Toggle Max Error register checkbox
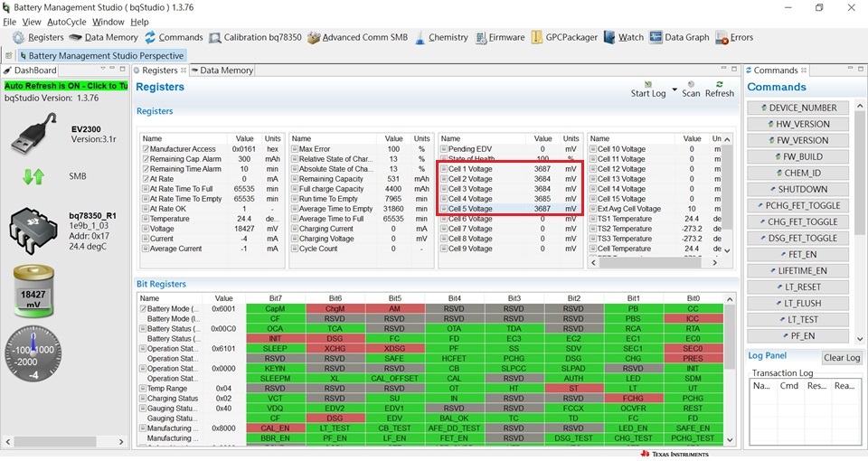Viewport: 868px width, 461px height. coord(295,149)
